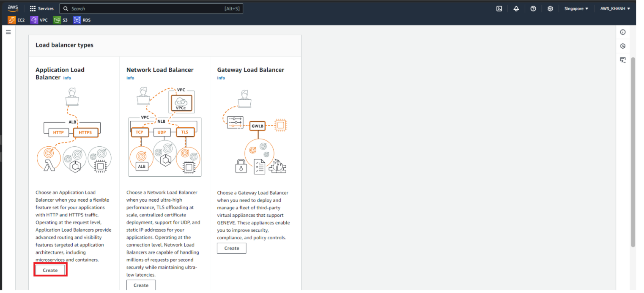644x293 pixels.
Task: Open S3 shortcut in favorites bar
Action: [x=60, y=20]
